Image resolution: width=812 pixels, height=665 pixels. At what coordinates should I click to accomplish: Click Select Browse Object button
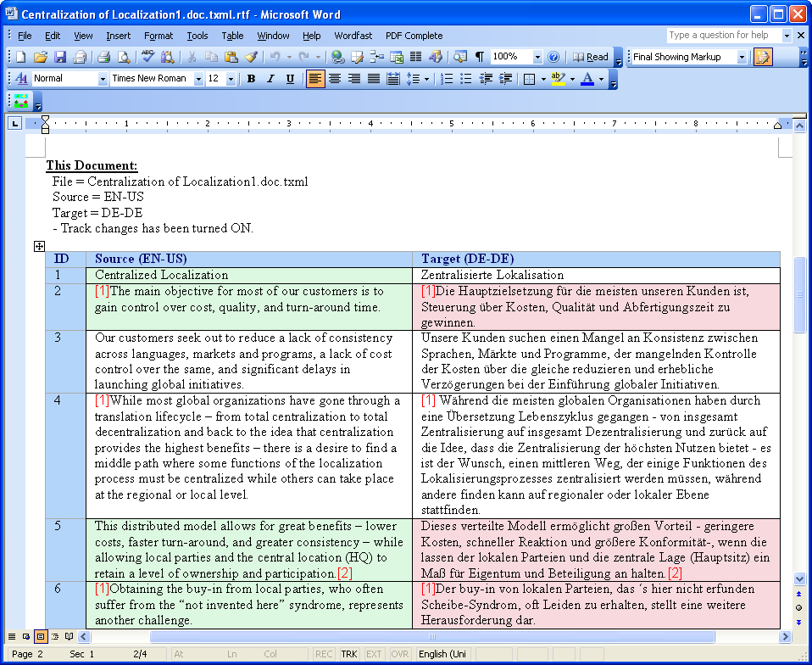click(799, 607)
